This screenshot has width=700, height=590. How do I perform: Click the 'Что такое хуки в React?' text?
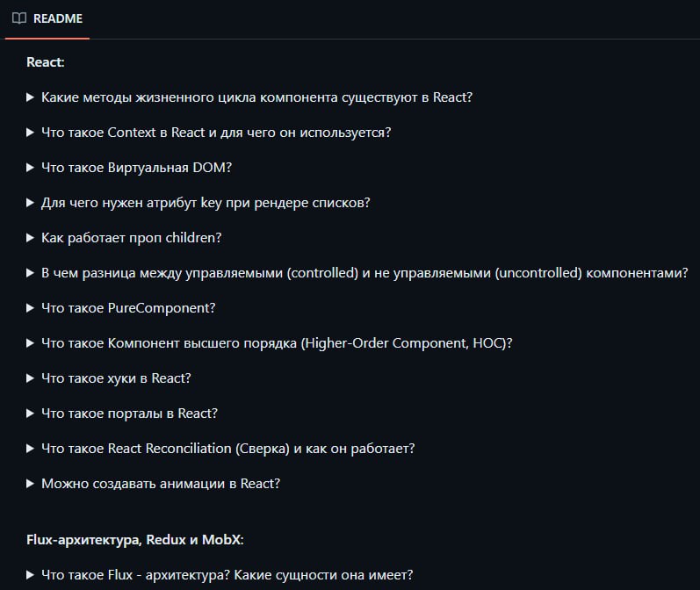[116, 378]
